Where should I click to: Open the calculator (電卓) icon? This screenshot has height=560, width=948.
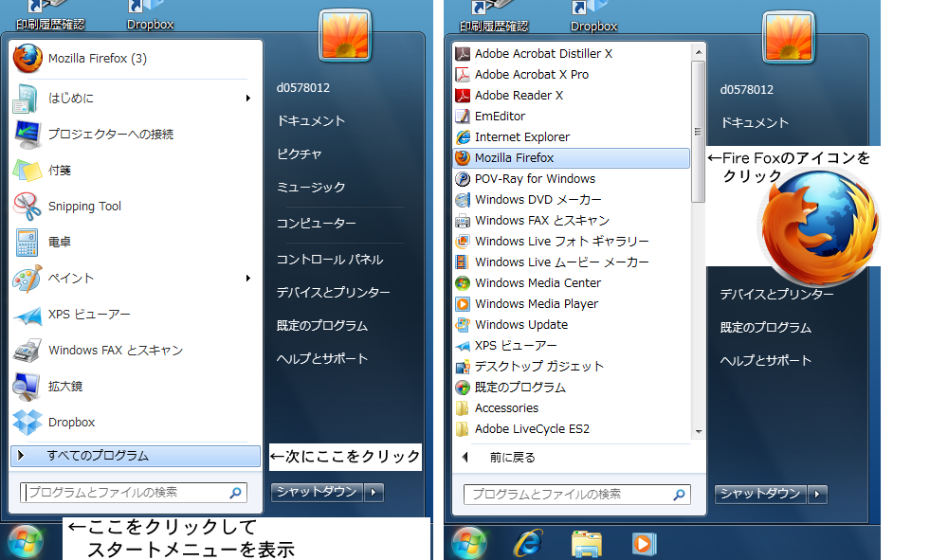tap(27, 243)
